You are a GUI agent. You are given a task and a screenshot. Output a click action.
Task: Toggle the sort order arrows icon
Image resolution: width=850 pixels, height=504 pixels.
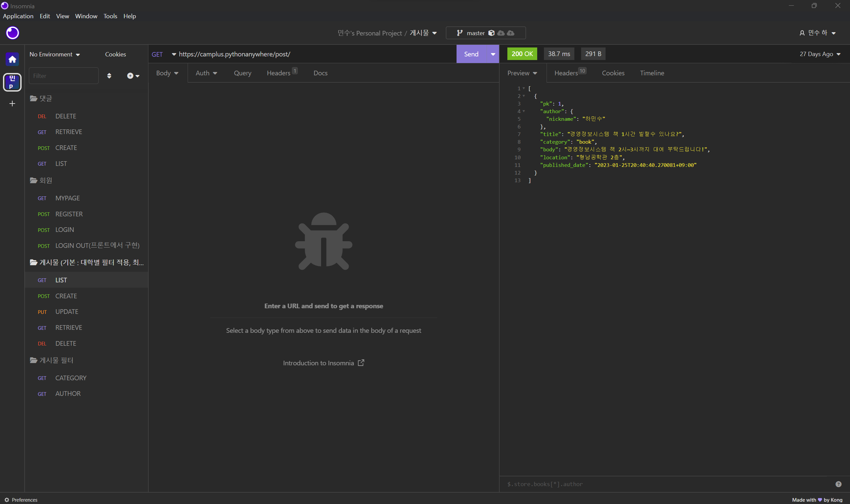(x=109, y=76)
